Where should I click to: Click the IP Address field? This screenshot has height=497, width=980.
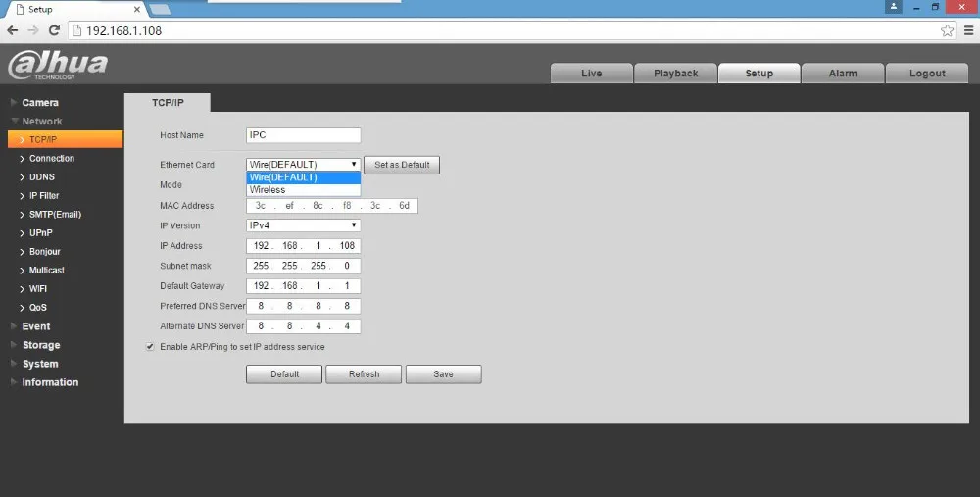click(303, 246)
